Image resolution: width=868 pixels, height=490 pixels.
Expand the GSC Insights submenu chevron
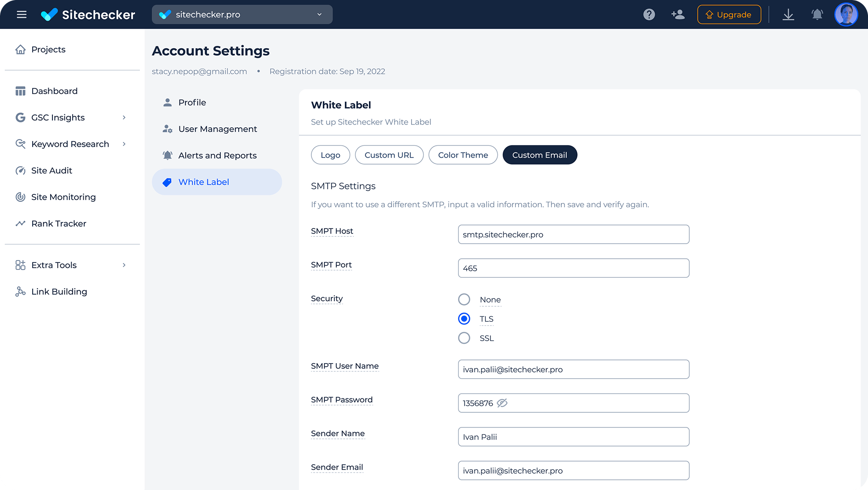coord(124,118)
